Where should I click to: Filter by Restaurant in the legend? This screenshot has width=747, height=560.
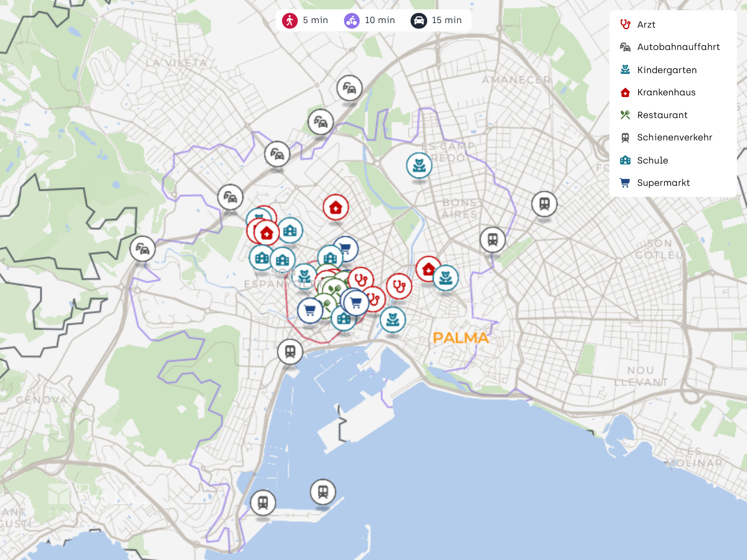click(x=662, y=115)
